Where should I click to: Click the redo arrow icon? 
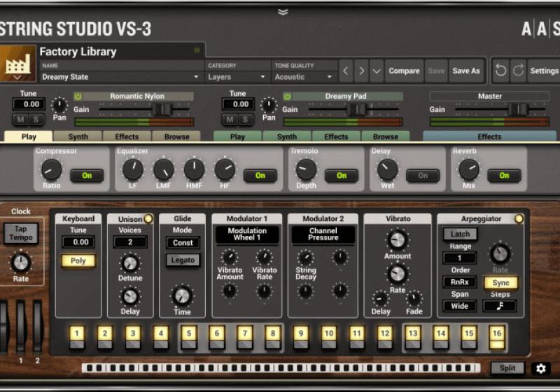(x=518, y=71)
